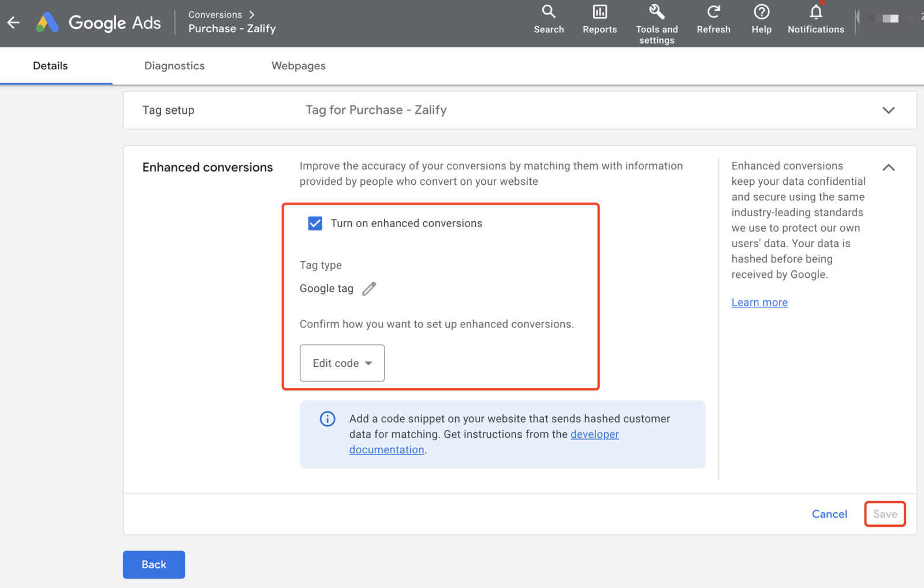The height and width of the screenshot is (588, 924).
Task: Select the Details tab
Action: [50, 66]
